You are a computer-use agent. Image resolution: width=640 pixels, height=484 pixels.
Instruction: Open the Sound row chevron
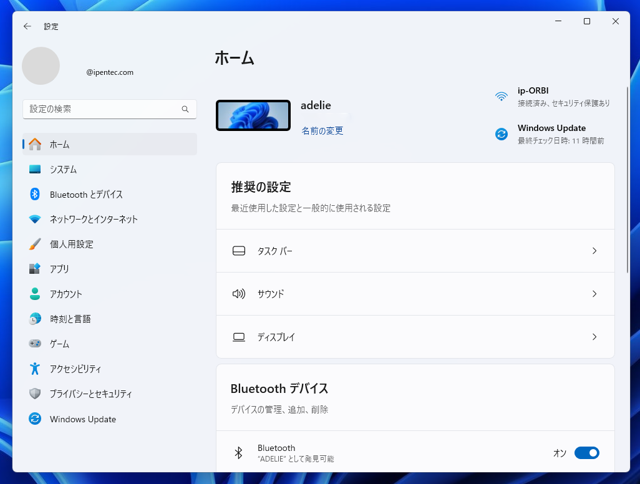click(594, 294)
